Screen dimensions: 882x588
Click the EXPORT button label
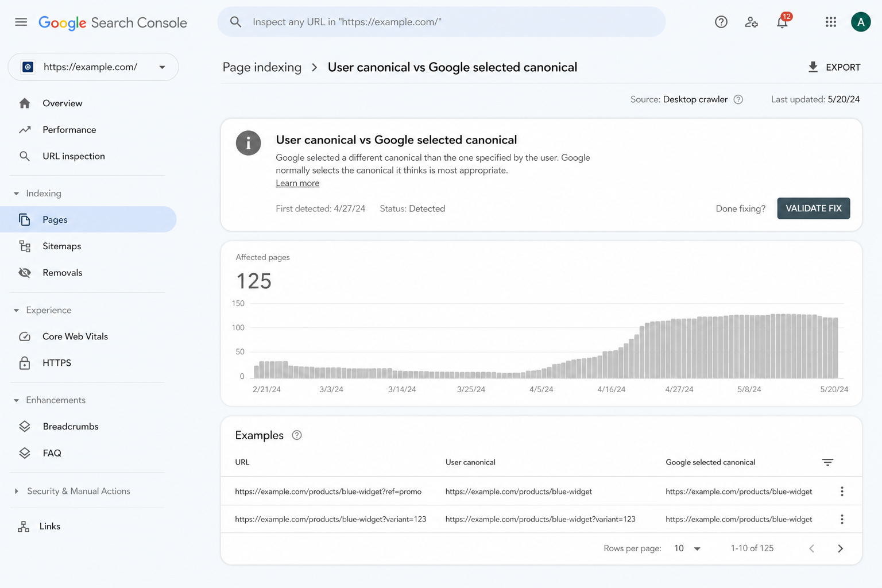843,67
